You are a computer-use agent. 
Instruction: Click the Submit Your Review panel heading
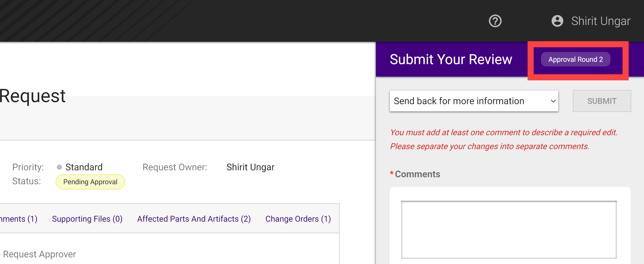(x=451, y=59)
